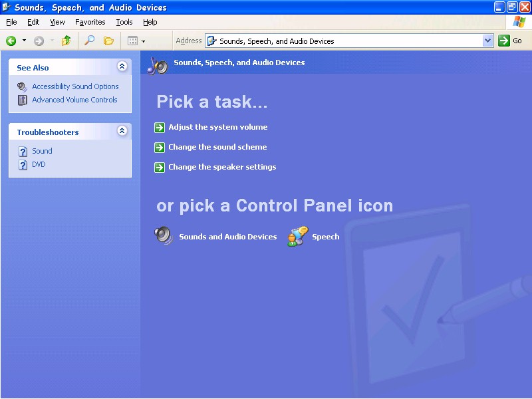The height and width of the screenshot is (399, 532).
Task: Select Change the sound scheme task
Action: [217, 147]
